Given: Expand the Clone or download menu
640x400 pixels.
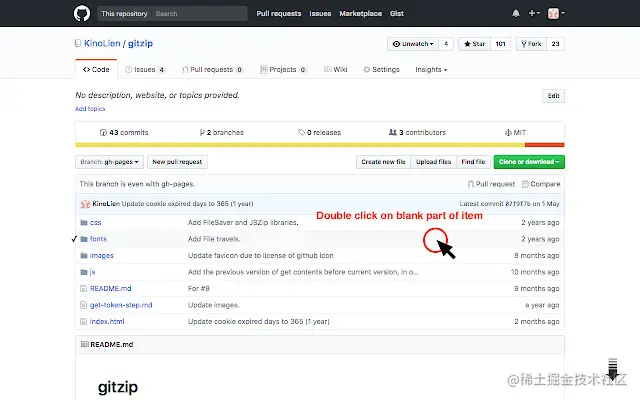Looking at the screenshot, I should click(x=529, y=162).
